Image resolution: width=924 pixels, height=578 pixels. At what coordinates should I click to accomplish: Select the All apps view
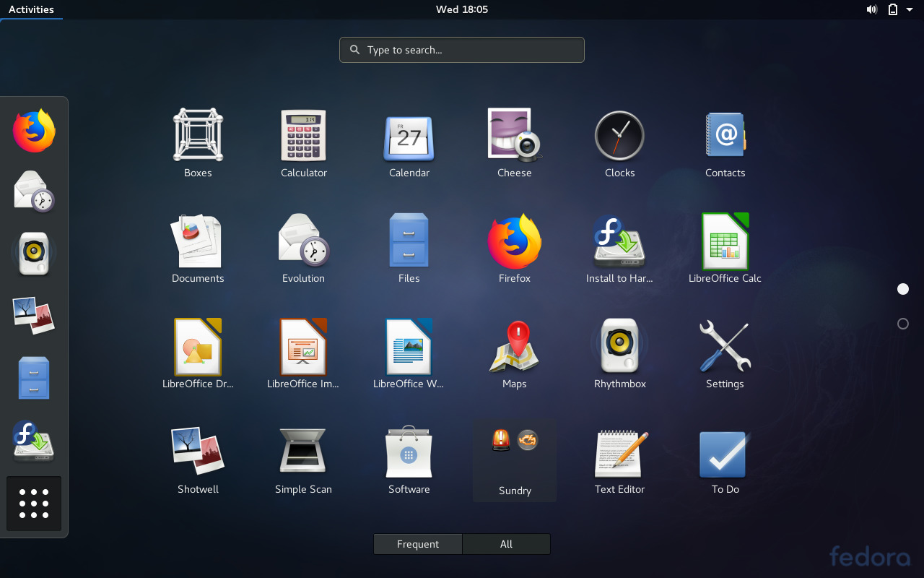[x=506, y=543]
